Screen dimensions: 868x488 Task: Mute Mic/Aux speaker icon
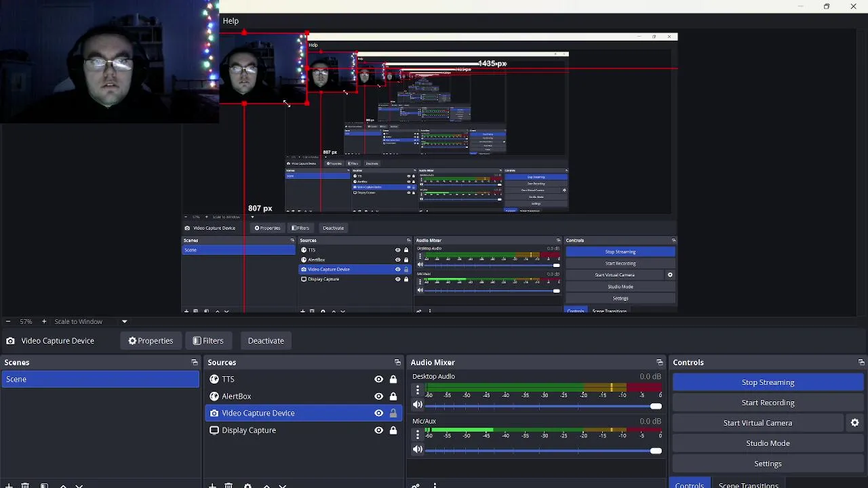(x=418, y=449)
